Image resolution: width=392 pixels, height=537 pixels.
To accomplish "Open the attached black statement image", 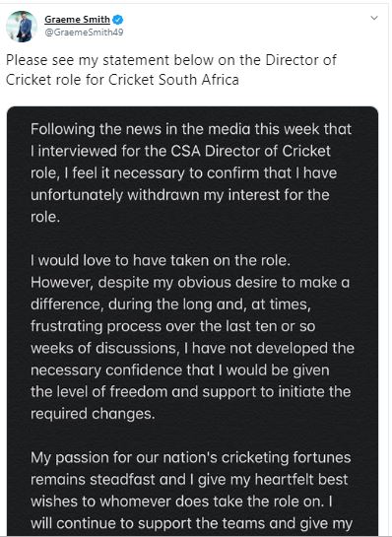I will (x=193, y=320).
